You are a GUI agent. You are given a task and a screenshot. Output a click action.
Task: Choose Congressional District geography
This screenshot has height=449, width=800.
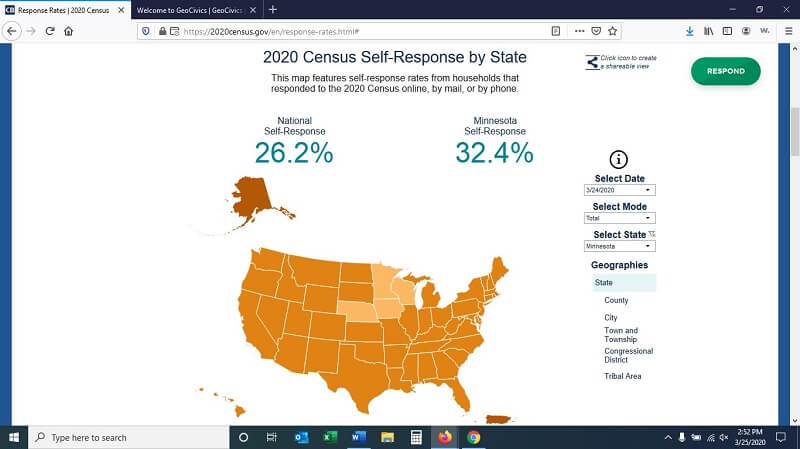coord(628,355)
